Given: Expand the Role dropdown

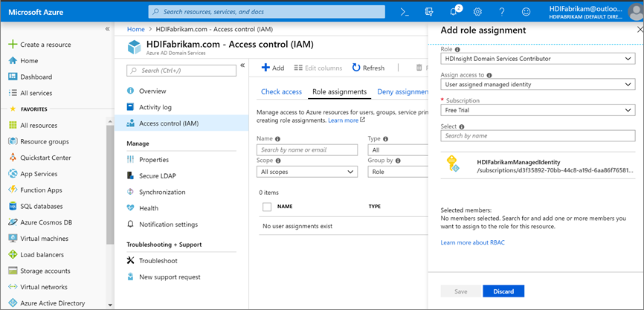Looking at the screenshot, I should click(536, 59).
